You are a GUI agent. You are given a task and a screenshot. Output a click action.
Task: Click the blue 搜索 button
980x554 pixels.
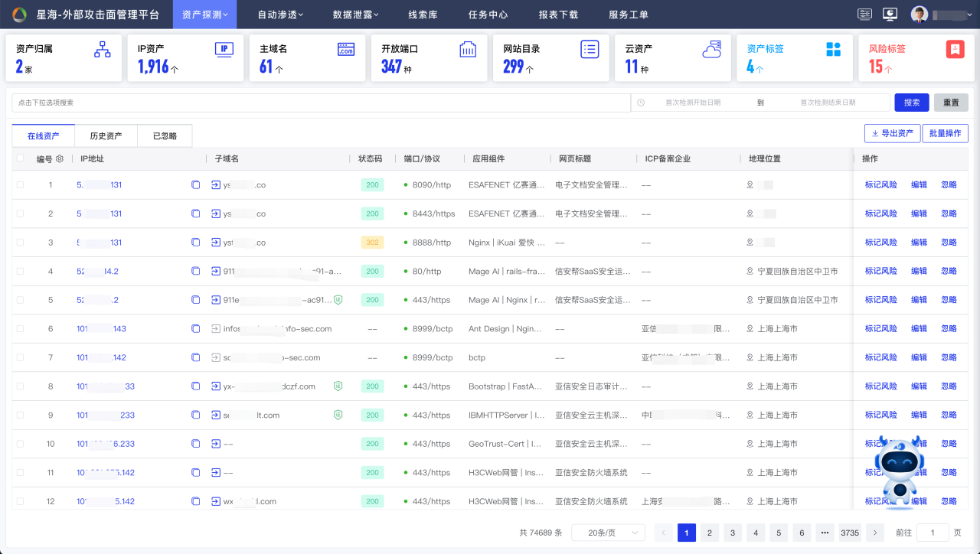pyautogui.click(x=911, y=103)
